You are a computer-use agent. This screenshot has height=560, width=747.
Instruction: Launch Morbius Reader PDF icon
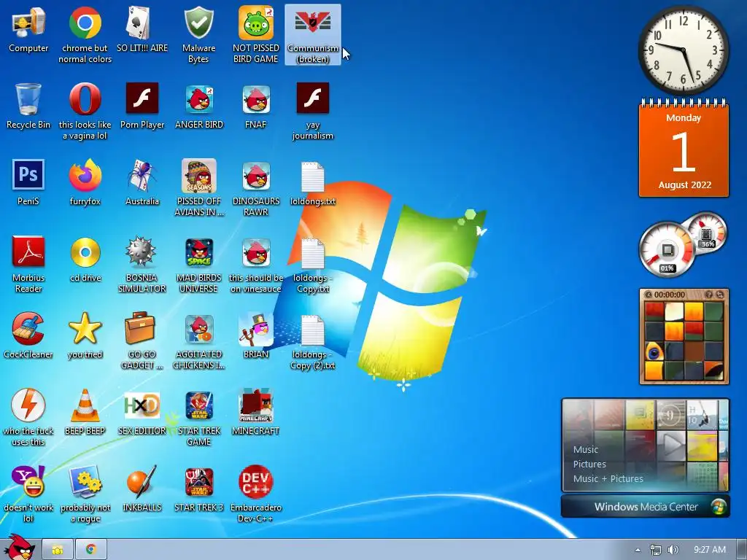(x=28, y=264)
